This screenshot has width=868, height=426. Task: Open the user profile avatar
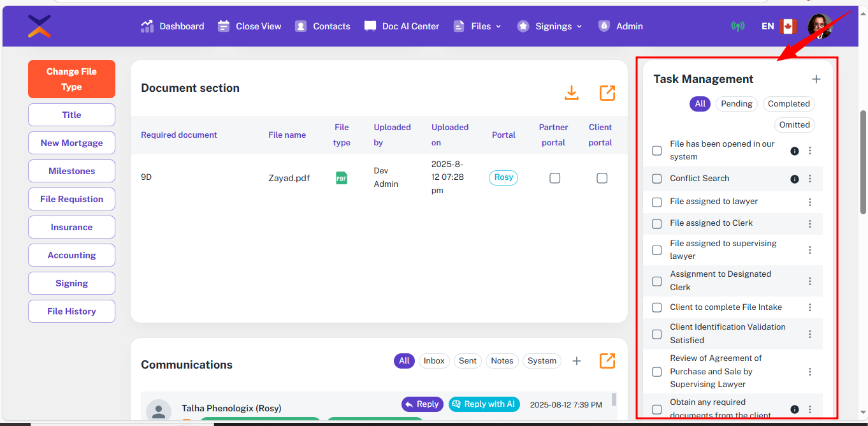(820, 26)
